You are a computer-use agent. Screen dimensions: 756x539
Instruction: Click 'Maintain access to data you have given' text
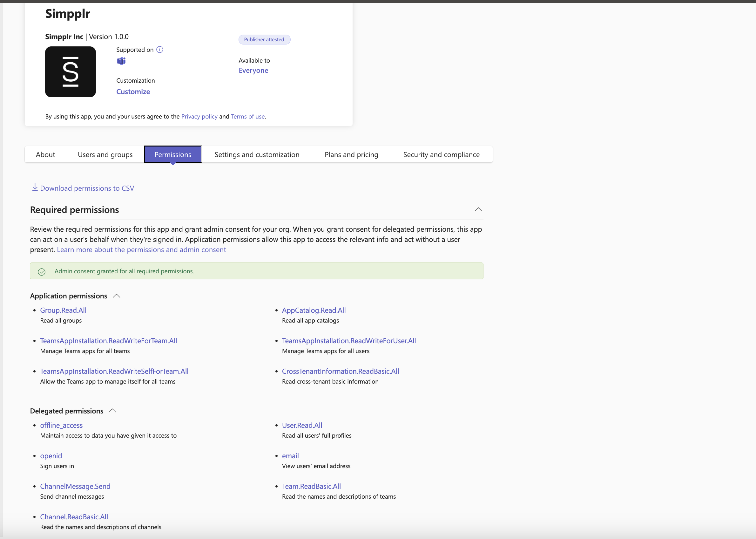coord(108,435)
